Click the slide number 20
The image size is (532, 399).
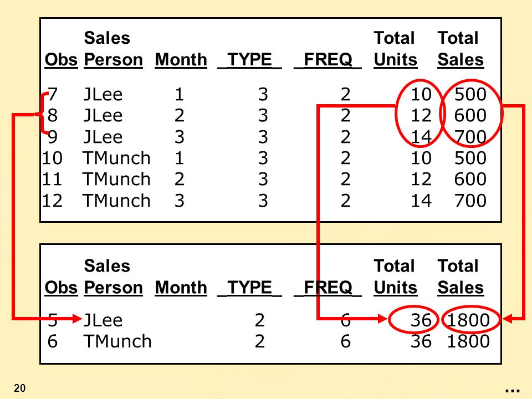click(x=20, y=388)
